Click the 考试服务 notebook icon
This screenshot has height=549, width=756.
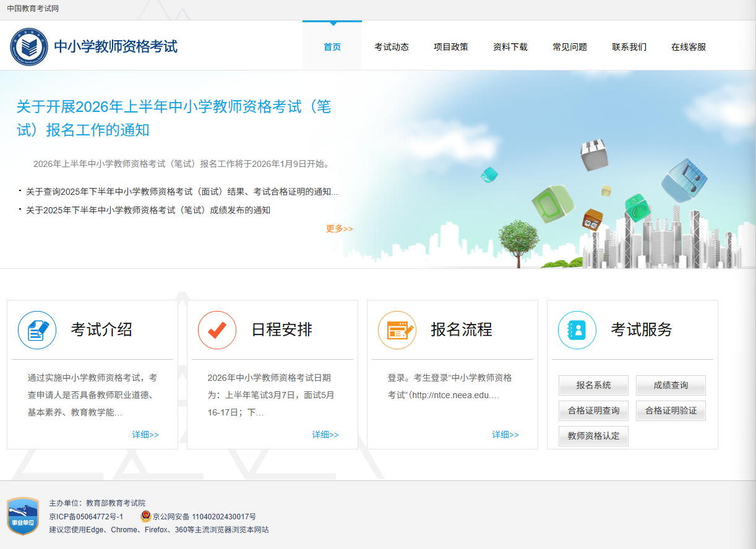577,330
